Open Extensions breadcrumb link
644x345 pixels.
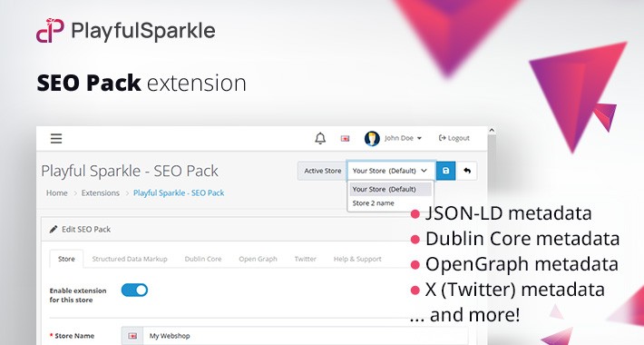pos(100,192)
